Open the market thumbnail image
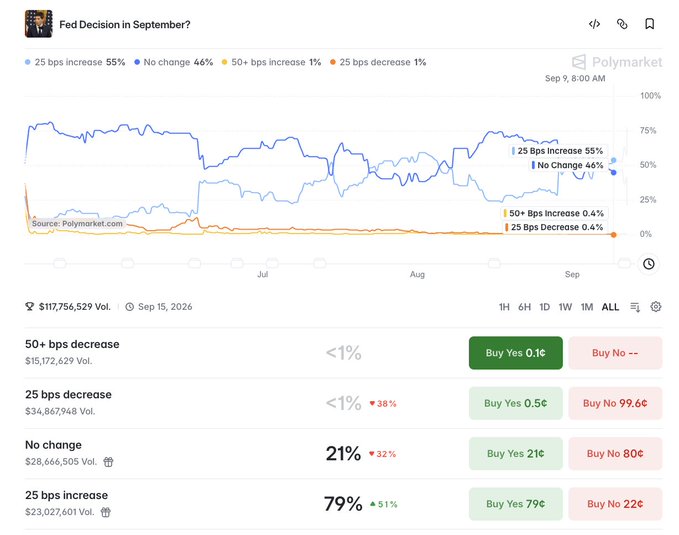 pos(39,24)
